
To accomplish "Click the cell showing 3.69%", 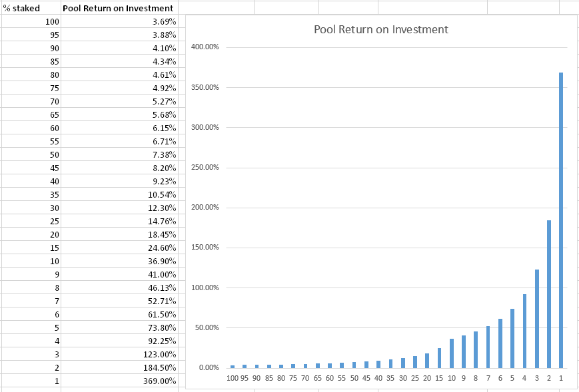I will click(x=120, y=21).
